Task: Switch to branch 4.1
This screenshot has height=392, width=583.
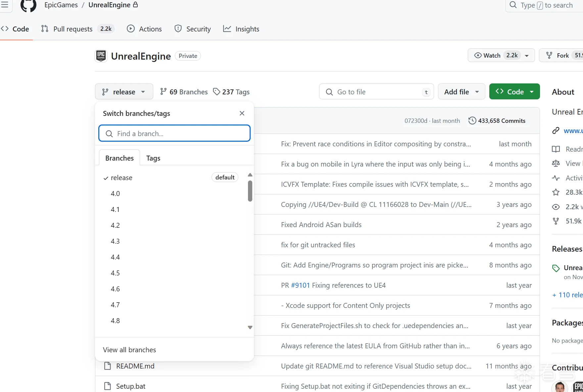Action: click(170, 210)
